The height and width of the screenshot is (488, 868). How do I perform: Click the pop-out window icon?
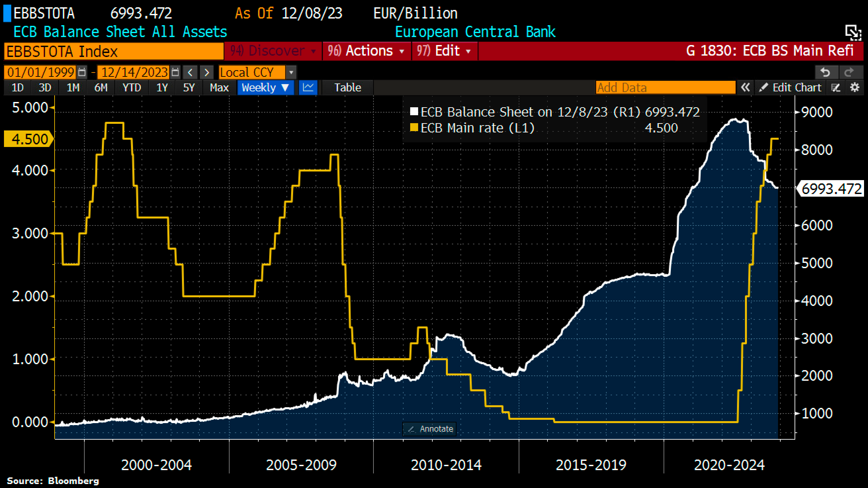point(853,33)
